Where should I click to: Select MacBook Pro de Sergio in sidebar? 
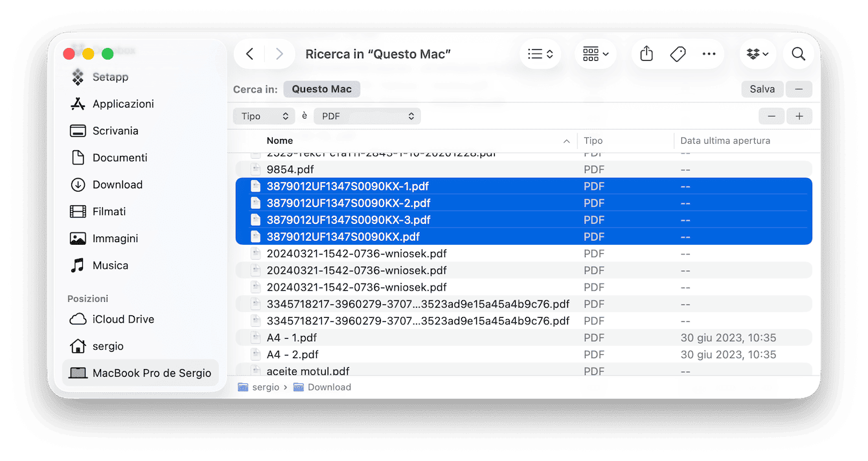[x=141, y=373]
